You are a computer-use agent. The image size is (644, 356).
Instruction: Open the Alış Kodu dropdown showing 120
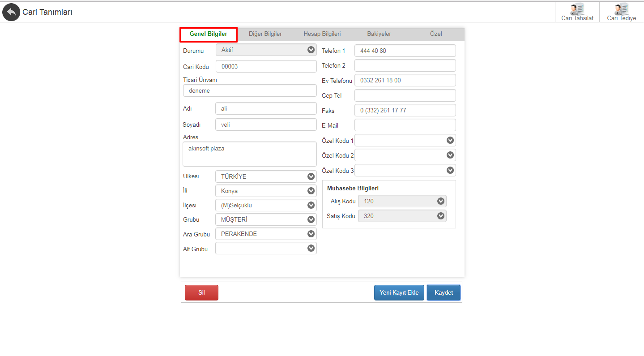click(402, 201)
